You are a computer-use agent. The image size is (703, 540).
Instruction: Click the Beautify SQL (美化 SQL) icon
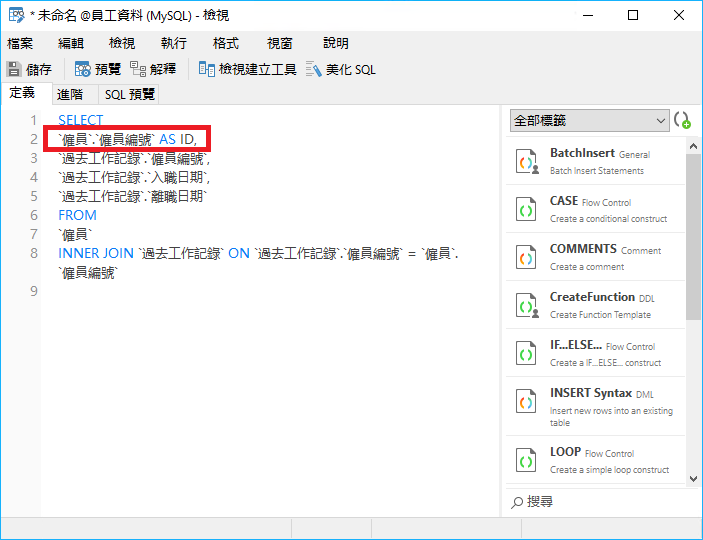point(314,69)
